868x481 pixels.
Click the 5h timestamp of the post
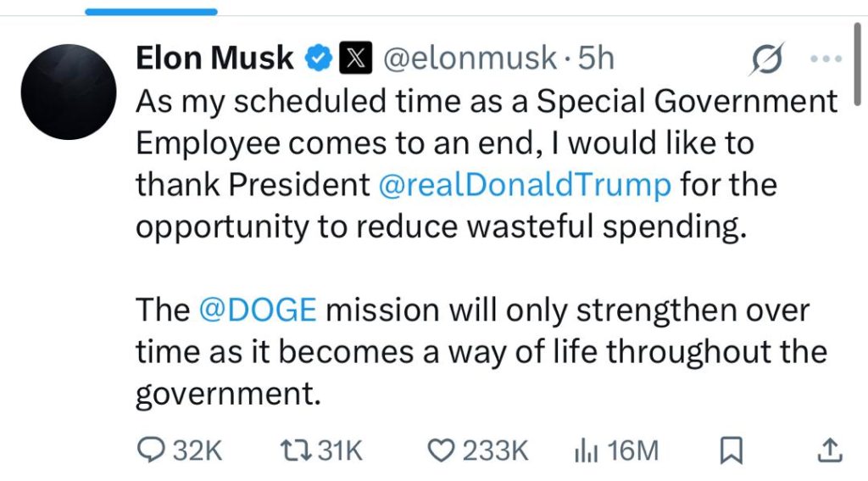click(x=594, y=59)
